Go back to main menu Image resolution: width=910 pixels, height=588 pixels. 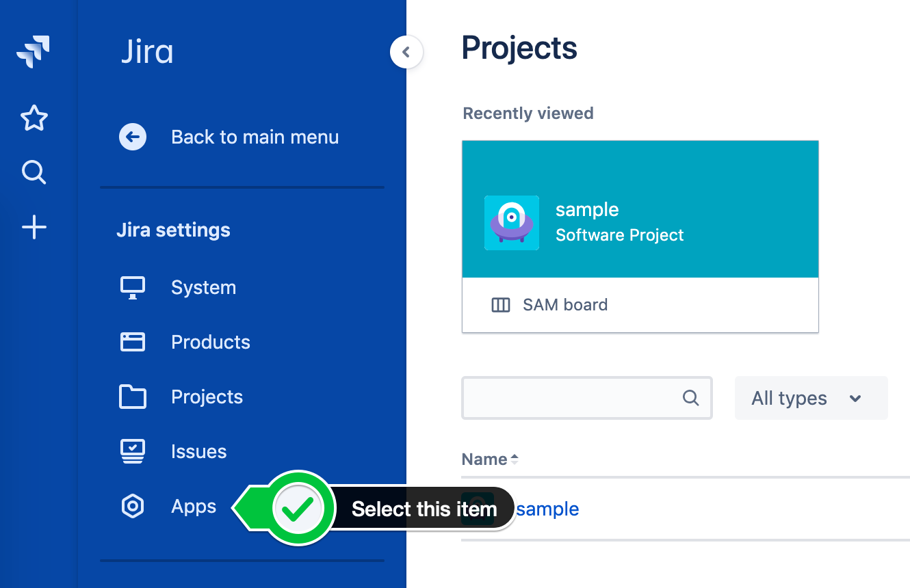tap(255, 137)
